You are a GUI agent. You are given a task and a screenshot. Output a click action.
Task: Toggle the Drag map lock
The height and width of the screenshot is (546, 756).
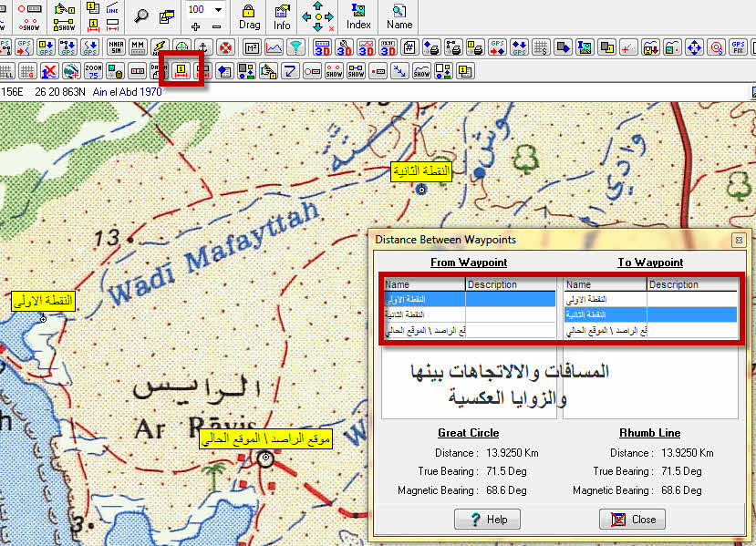point(249,17)
